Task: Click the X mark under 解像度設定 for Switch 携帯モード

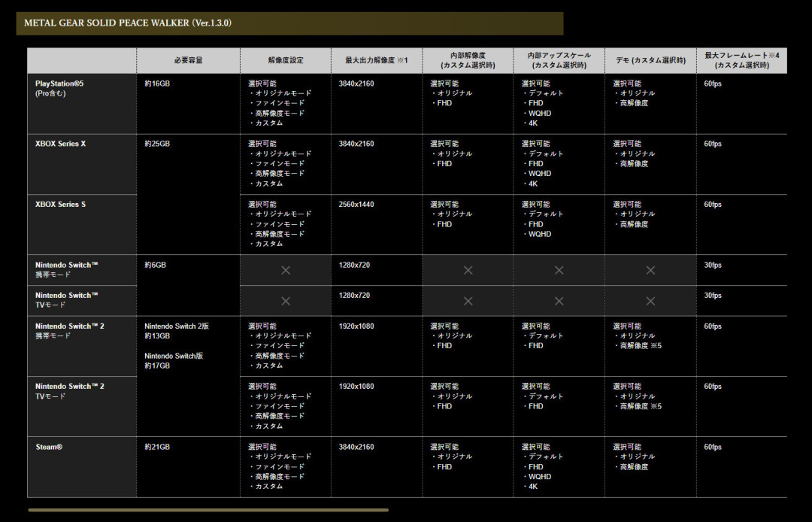Action: (x=286, y=270)
